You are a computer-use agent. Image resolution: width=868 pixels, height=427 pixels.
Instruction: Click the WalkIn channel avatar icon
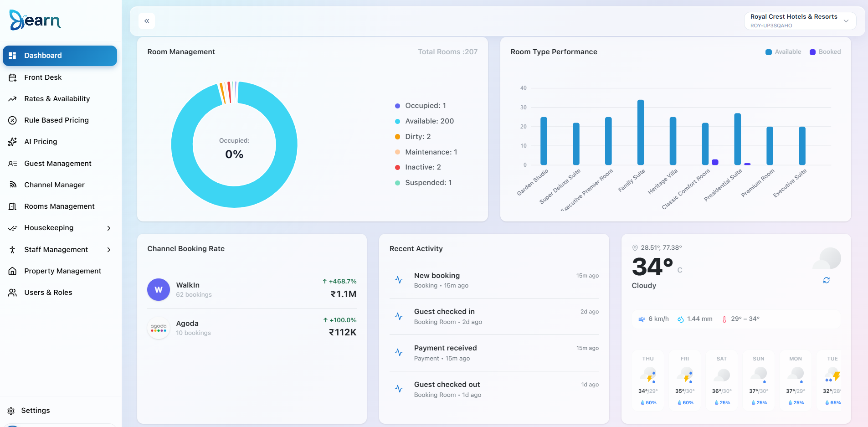159,289
